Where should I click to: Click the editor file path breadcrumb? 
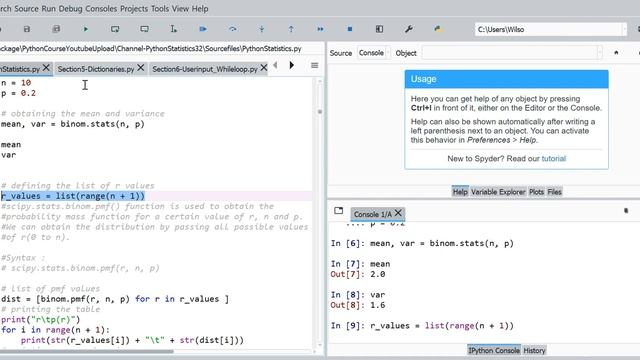pos(151,49)
